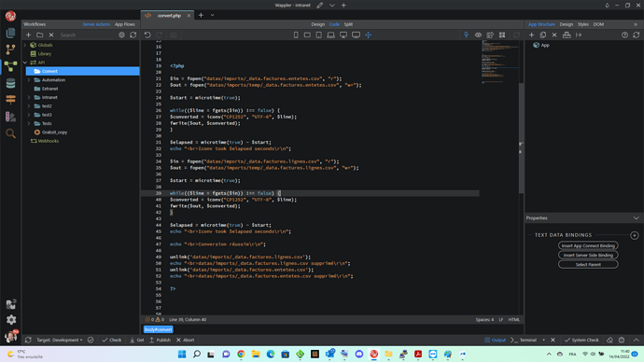644x362 pixels.
Task: Add a text data binding with plus circle
Action: (635, 236)
